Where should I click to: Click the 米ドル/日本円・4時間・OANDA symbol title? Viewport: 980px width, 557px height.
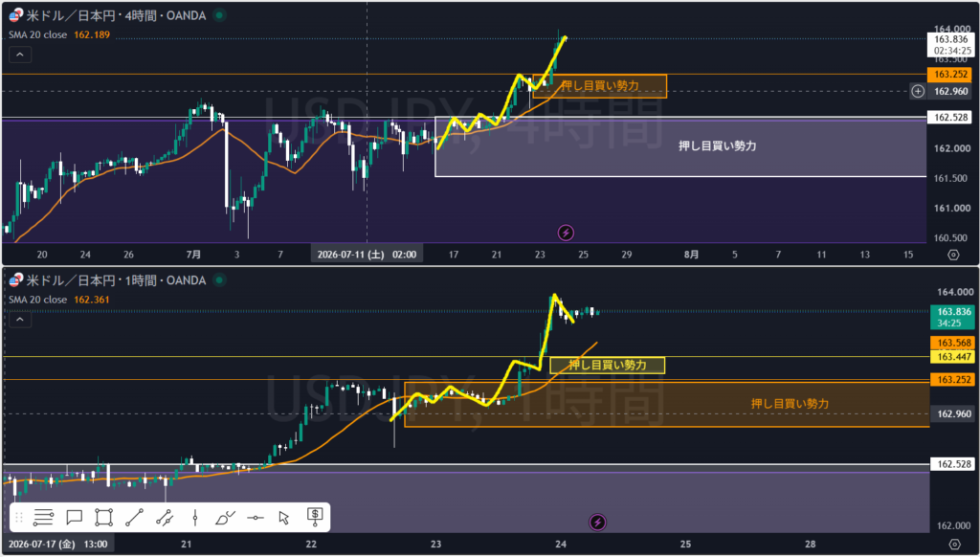[116, 15]
